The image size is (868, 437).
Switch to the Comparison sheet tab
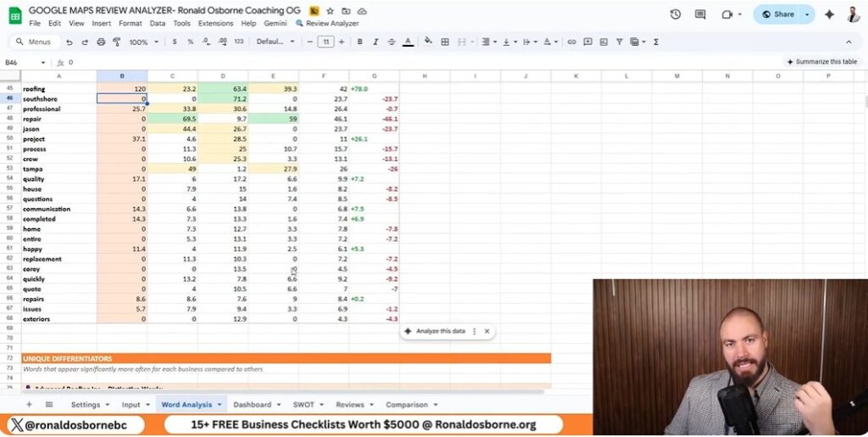411,405
